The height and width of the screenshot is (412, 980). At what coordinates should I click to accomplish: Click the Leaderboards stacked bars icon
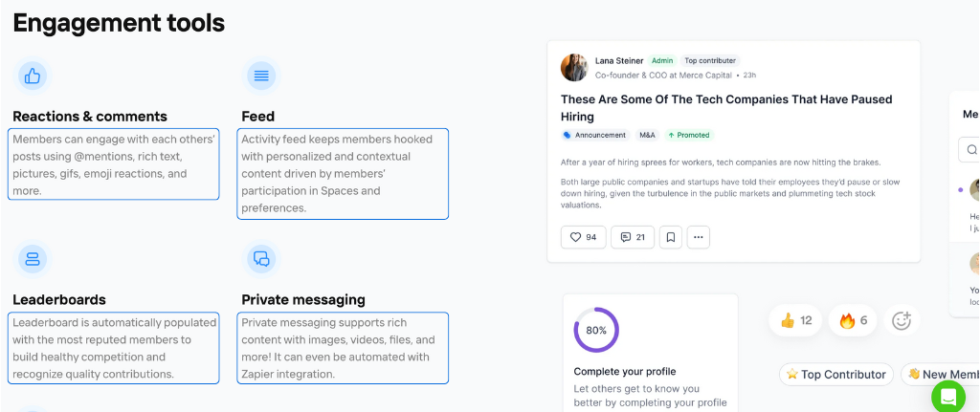point(33,259)
